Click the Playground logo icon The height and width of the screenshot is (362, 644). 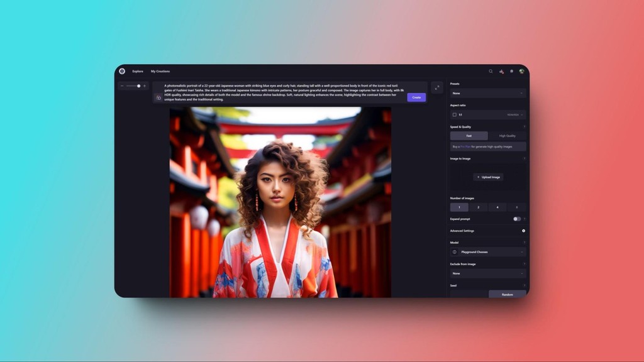121,71
